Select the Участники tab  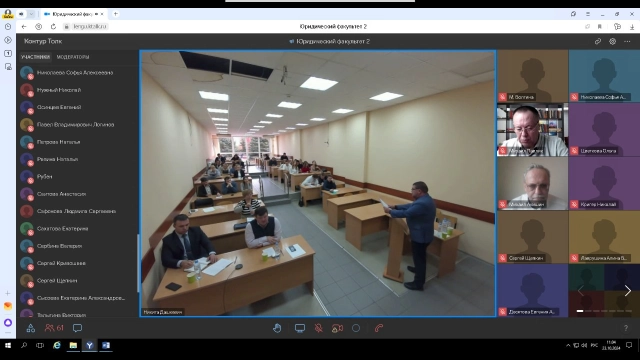[x=36, y=57]
